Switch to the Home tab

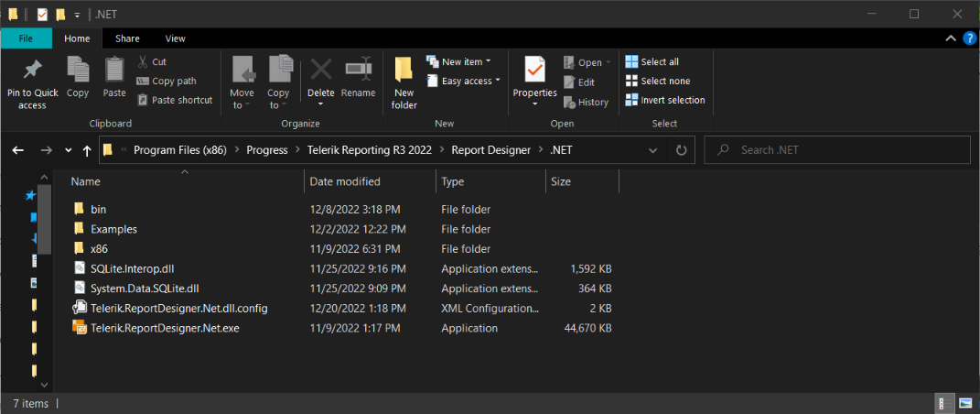77,38
